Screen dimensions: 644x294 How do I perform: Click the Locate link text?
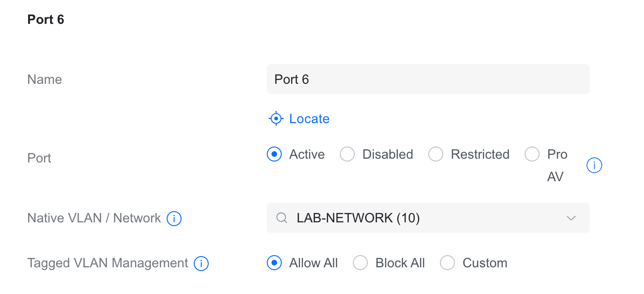coord(309,119)
